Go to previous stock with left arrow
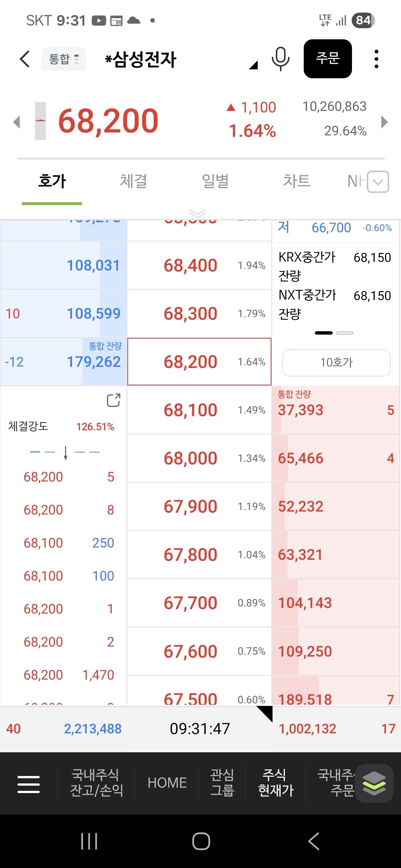Image resolution: width=401 pixels, height=868 pixels. tap(16, 122)
